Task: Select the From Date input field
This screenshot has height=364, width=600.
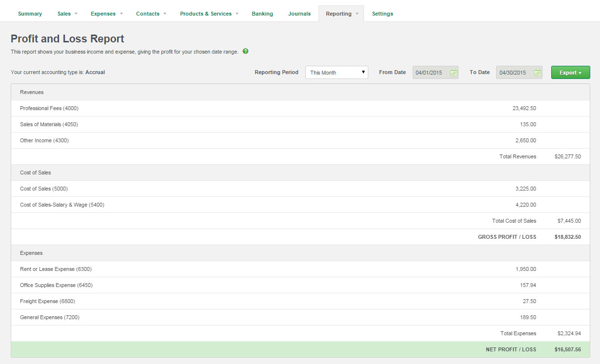Action: click(432, 72)
